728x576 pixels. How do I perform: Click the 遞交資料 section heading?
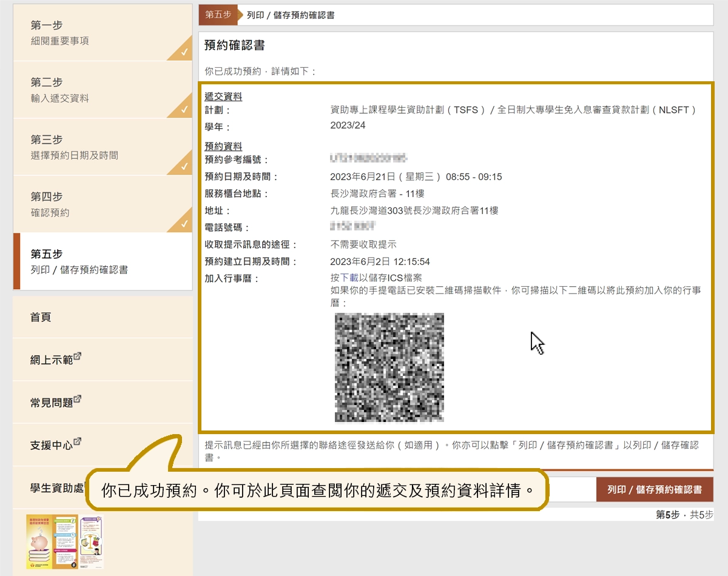223,96
